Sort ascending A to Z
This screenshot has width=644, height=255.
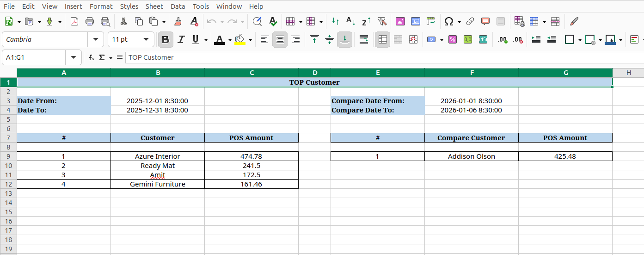point(351,21)
